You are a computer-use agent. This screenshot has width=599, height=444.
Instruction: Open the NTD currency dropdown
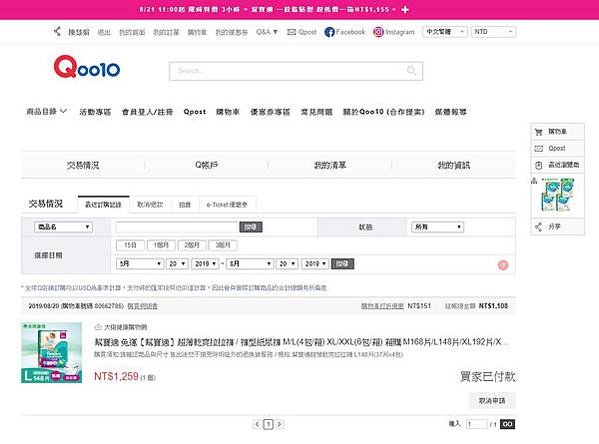pyautogui.click(x=493, y=32)
